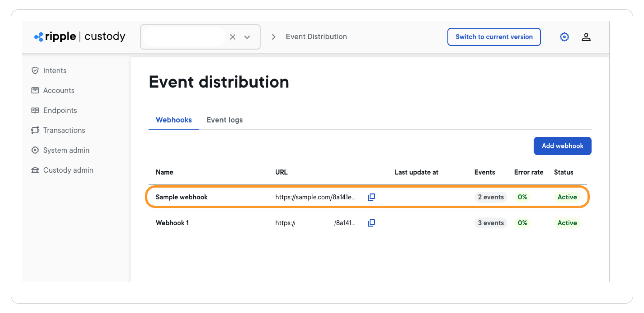The width and height of the screenshot is (644, 313).
Task: Click the Status column header
Action: coord(563,172)
